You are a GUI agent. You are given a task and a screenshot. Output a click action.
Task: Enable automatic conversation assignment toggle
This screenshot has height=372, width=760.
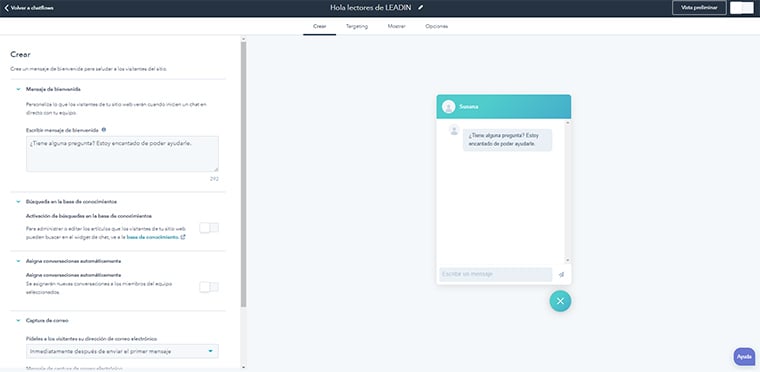(x=209, y=287)
